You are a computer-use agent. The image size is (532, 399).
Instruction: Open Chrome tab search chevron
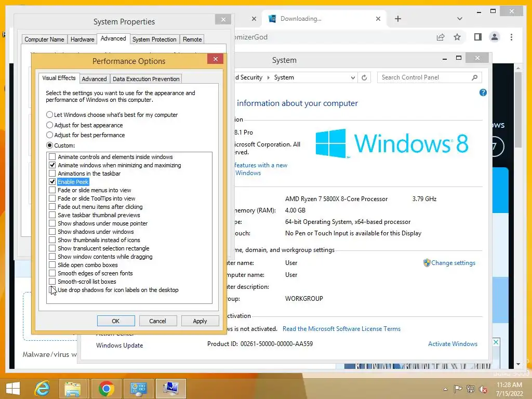tap(459, 19)
